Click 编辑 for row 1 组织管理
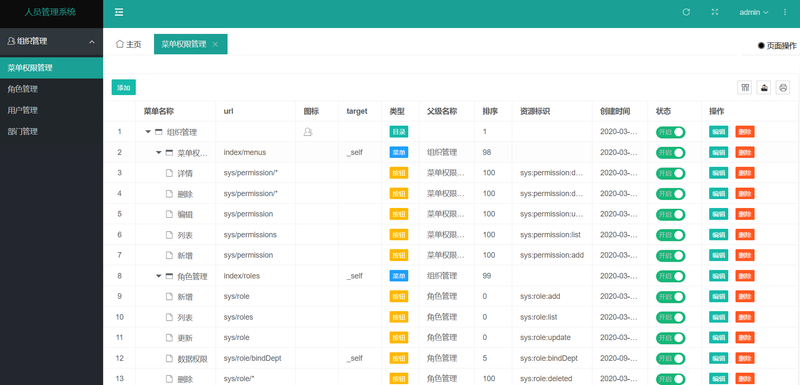This screenshot has width=800, height=385. tap(718, 132)
